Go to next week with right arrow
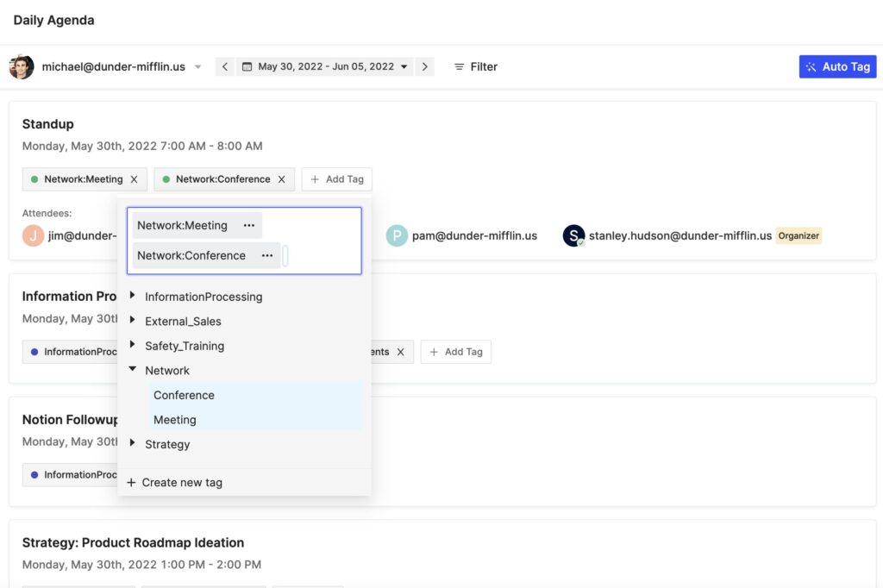Viewport: 883px width, 588px height. point(424,66)
